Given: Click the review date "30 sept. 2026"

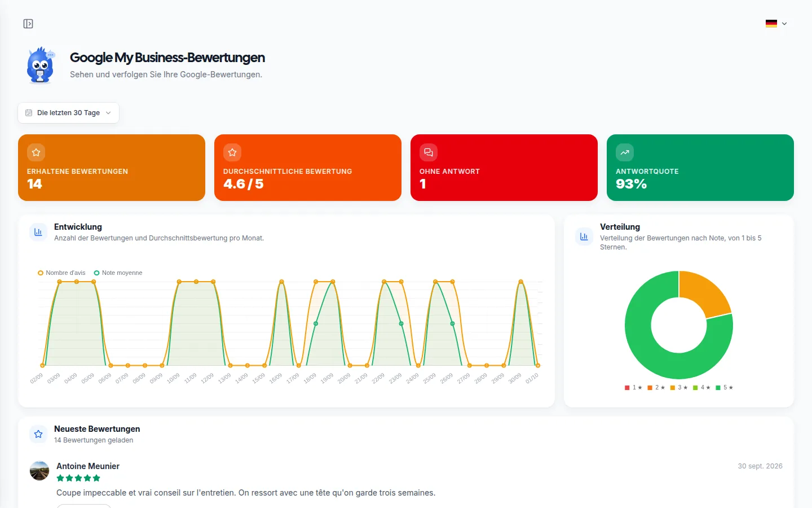Looking at the screenshot, I should (x=760, y=466).
